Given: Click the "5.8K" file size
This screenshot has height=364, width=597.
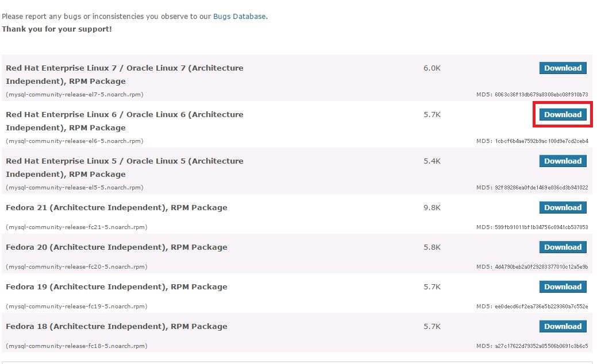Looking at the screenshot, I should (x=432, y=247).
